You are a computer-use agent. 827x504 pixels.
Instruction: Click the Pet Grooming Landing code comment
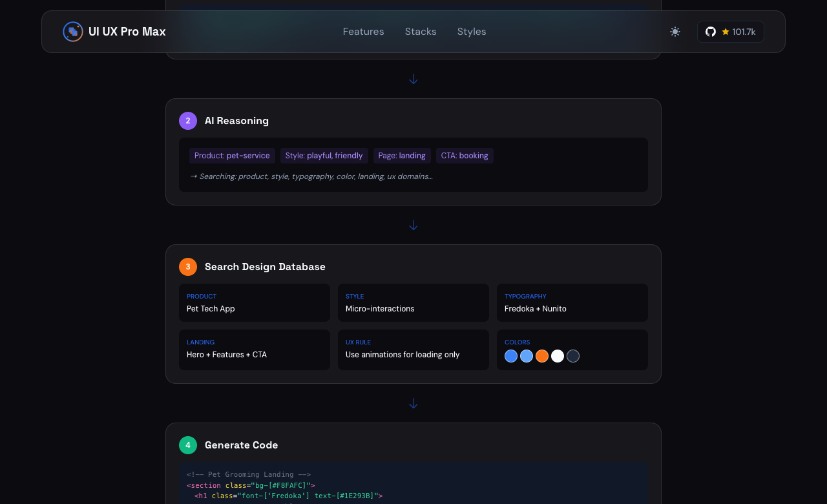[249, 474]
